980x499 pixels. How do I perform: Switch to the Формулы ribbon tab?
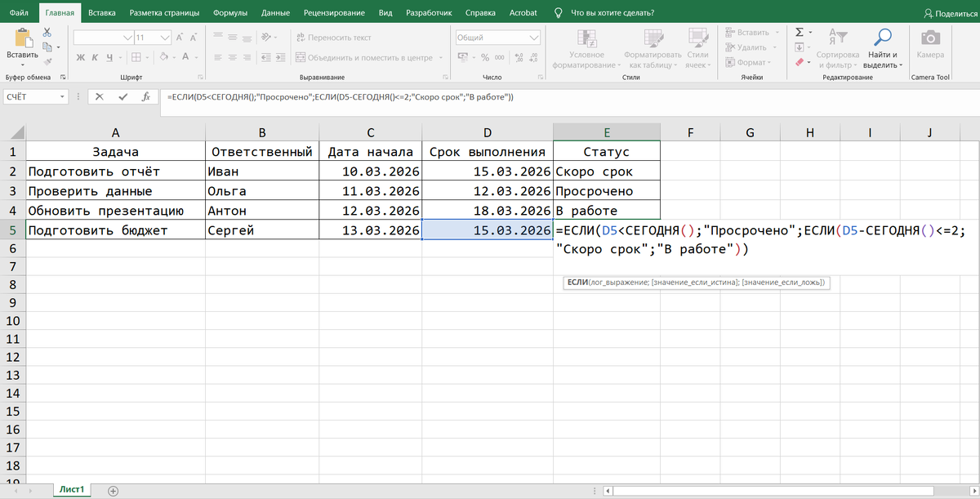230,13
